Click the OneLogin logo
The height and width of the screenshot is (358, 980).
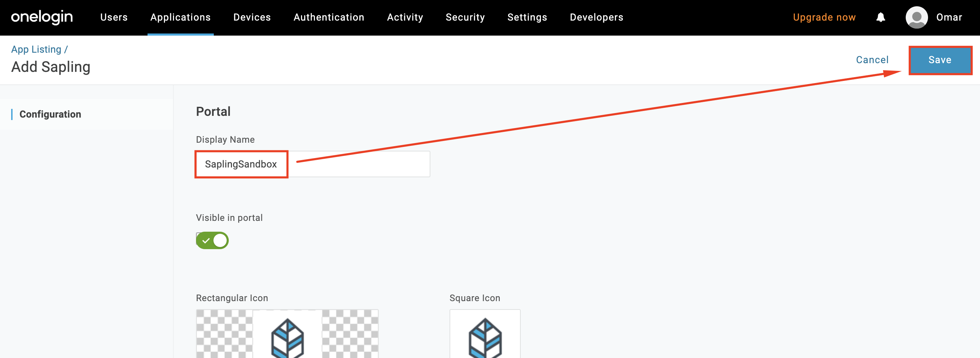(x=42, y=17)
